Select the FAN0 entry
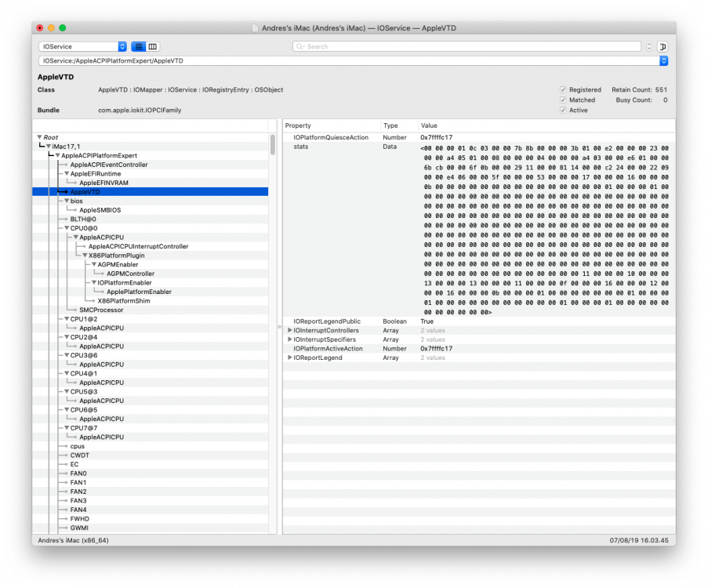Image resolution: width=708 pixels, height=588 pixels. [78, 474]
